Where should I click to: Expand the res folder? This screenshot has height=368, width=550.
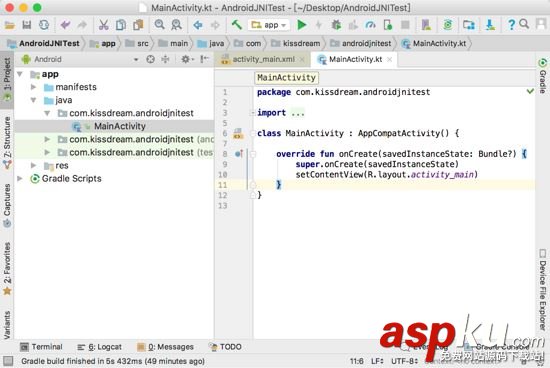tap(34, 165)
